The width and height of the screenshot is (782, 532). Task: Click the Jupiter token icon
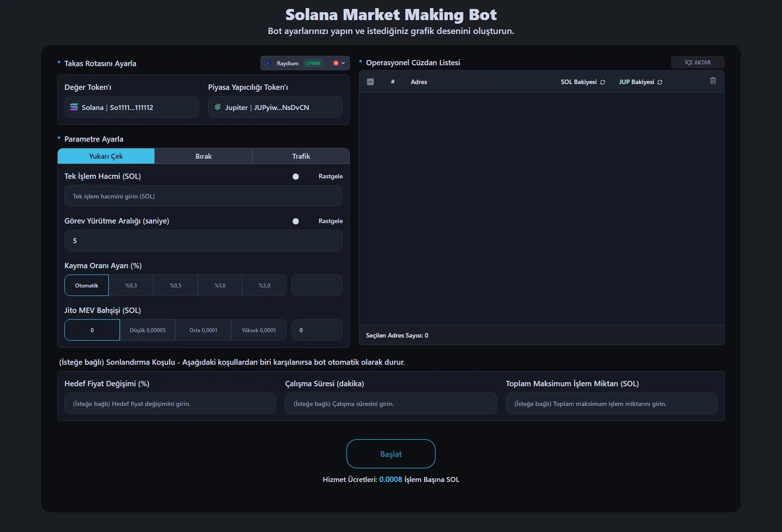pyautogui.click(x=218, y=107)
